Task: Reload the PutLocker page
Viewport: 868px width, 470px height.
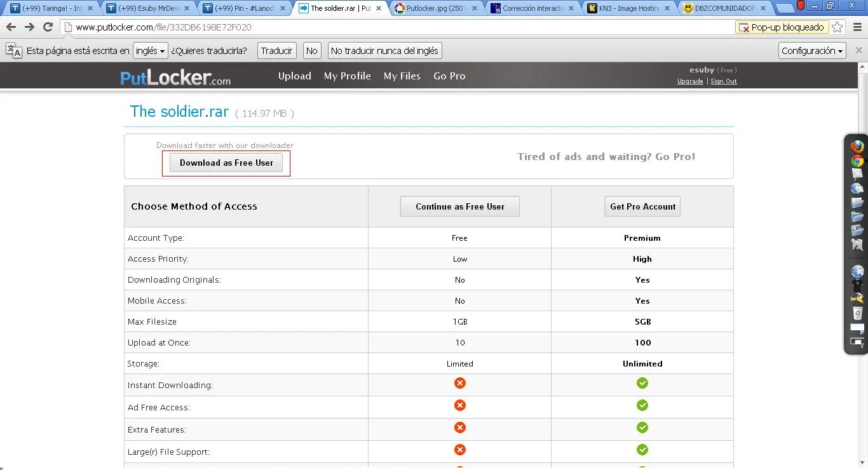Action: (x=48, y=27)
